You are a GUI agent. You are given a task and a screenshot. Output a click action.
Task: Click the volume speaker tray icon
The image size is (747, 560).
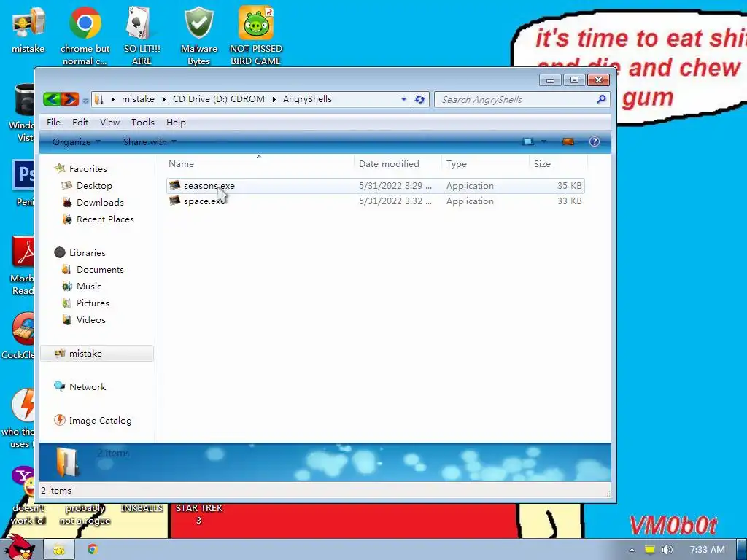667,550
